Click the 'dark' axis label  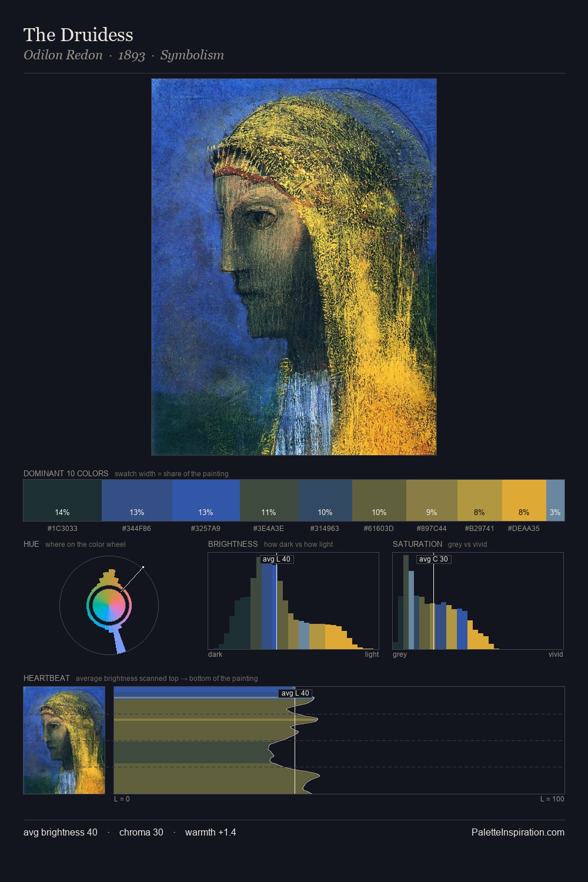(x=215, y=654)
